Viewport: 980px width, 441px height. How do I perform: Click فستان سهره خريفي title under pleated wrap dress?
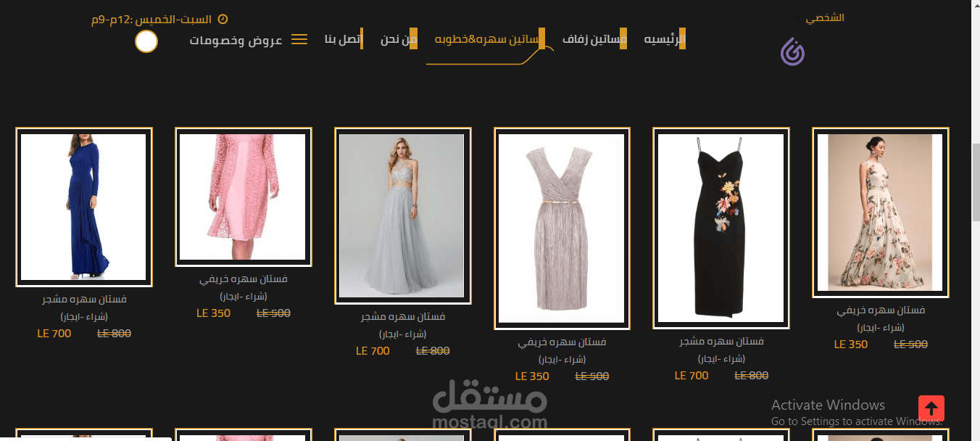pyautogui.click(x=562, y=342)
